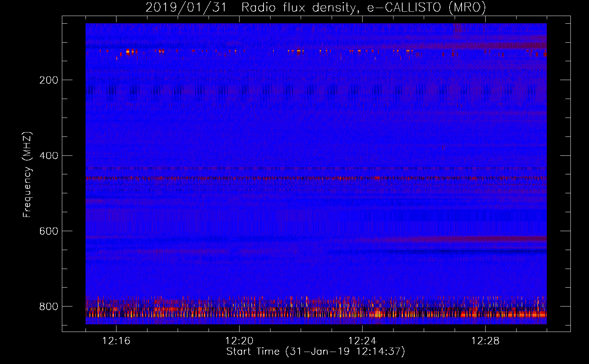Image resolution: width=589 pixels, height=364 pixels.
Task: Click the 12:24 time tick label
Action: pyautogui.click(x=362, y=341)
